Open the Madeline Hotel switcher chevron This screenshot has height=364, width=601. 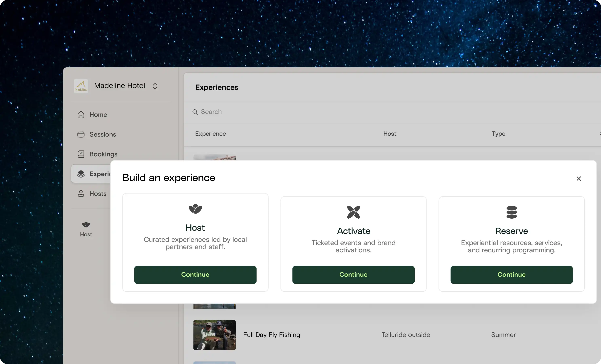[155, 86]
